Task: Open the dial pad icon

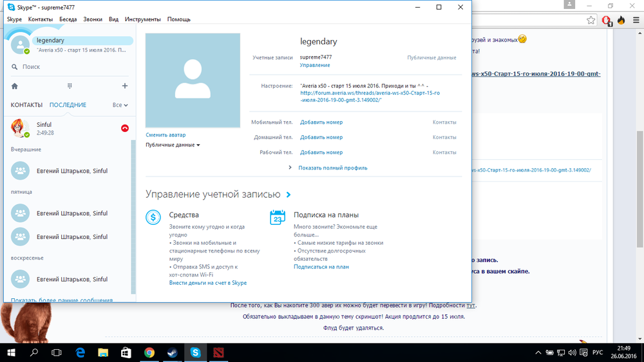Action: click(70, 86)
